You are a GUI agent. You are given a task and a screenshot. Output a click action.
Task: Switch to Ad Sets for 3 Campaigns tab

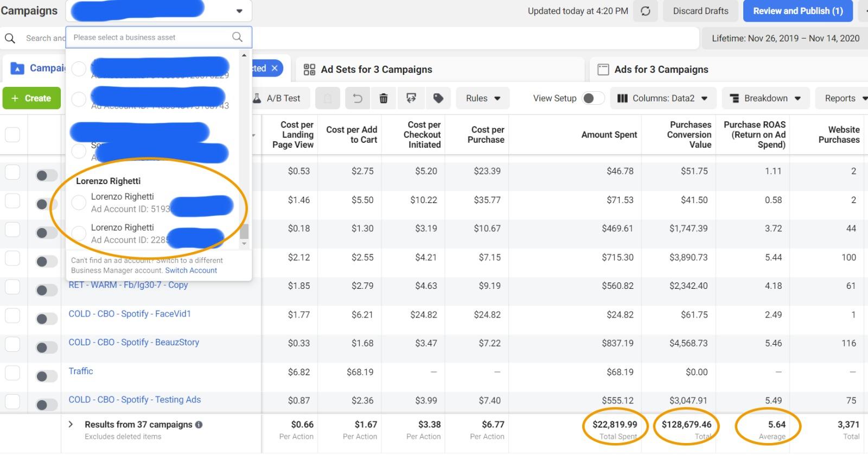(369, 69)
